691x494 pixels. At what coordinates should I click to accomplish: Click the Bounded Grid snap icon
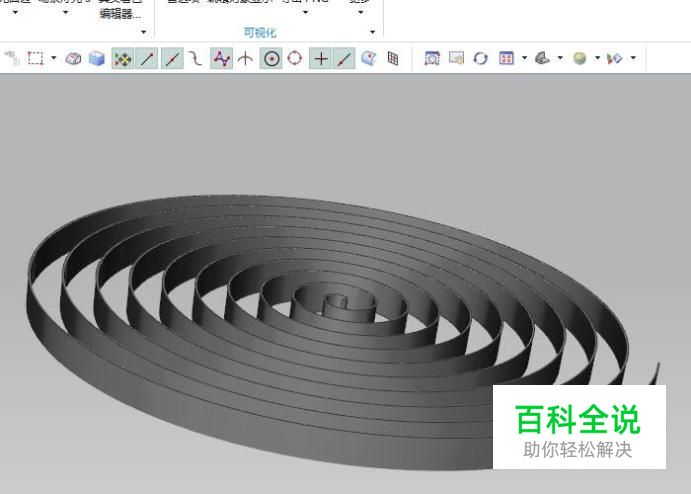coord(393,59)
